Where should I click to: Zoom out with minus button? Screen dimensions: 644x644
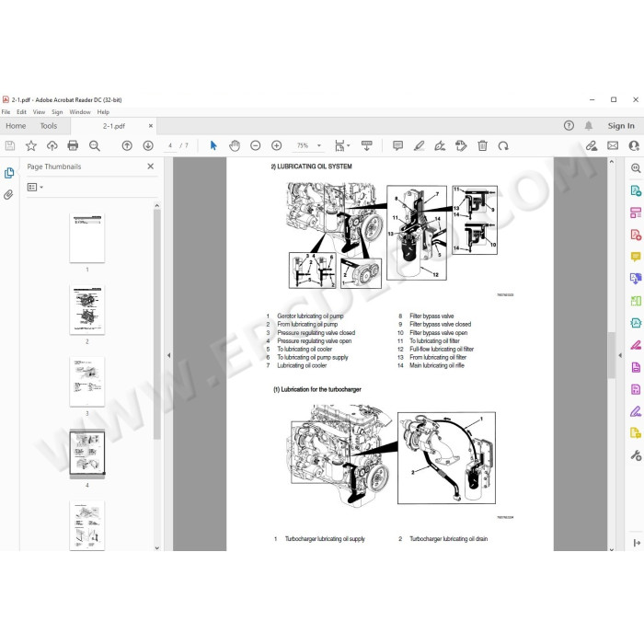(x=256, y=145)
